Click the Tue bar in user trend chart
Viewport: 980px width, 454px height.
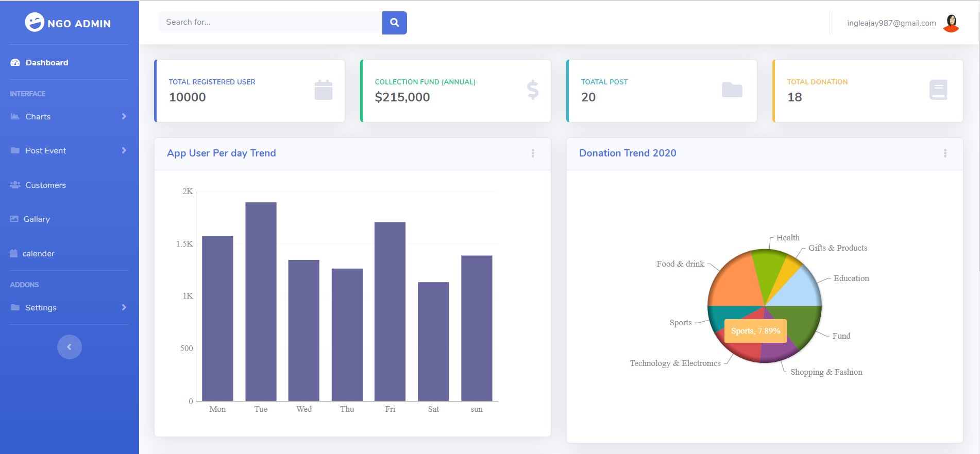(x=261, y=301)
